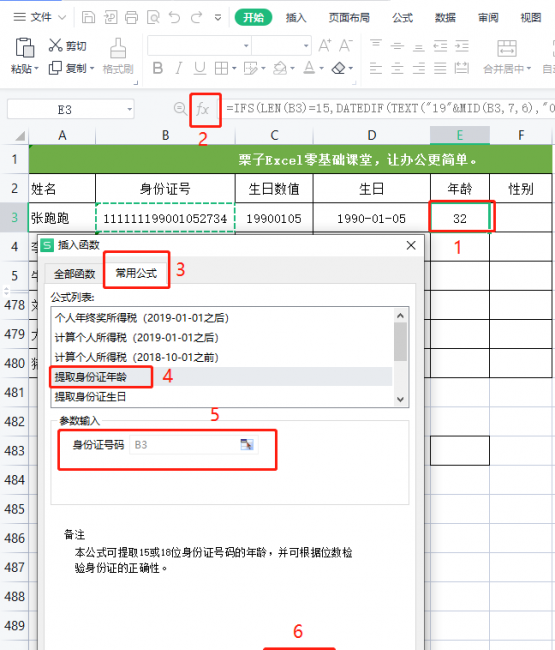
Task: Toggle bold formatting
Action: click(x=158, y=68)
